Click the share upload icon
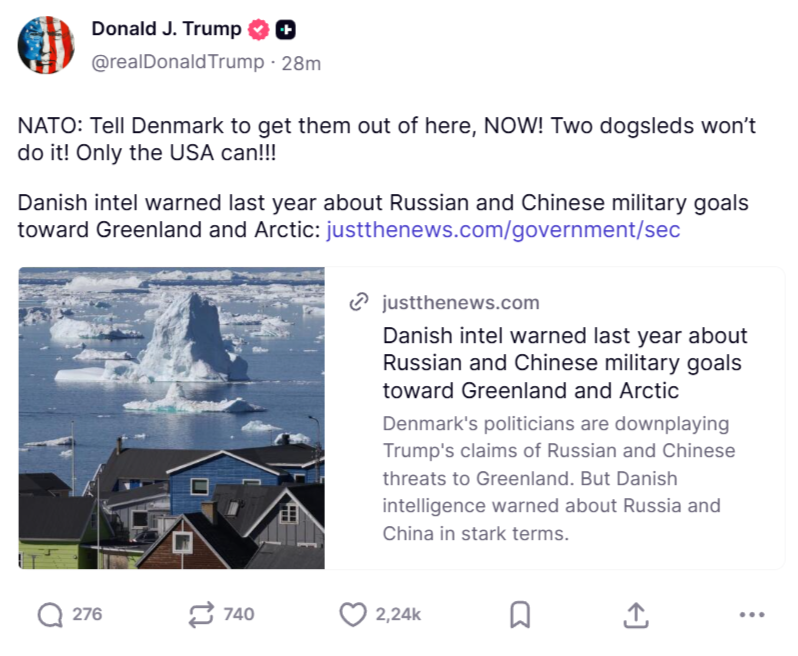The image size is (798, 656). pyautogui.click(x=635, y=614)
